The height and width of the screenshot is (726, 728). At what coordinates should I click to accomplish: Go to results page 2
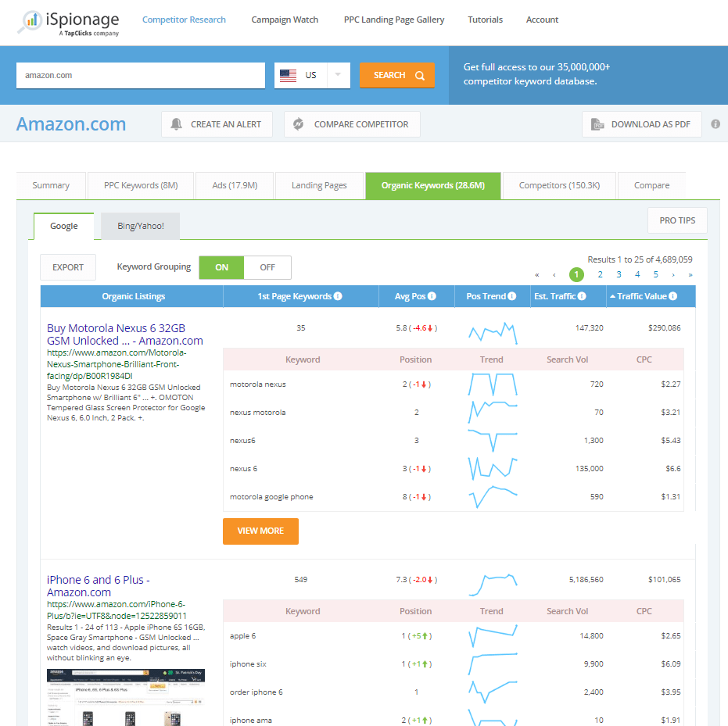click(x=601, y=274)
